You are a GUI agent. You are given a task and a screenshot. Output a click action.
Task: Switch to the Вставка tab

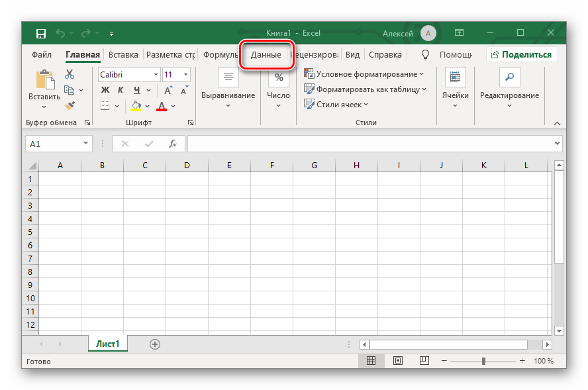point(123,55)
